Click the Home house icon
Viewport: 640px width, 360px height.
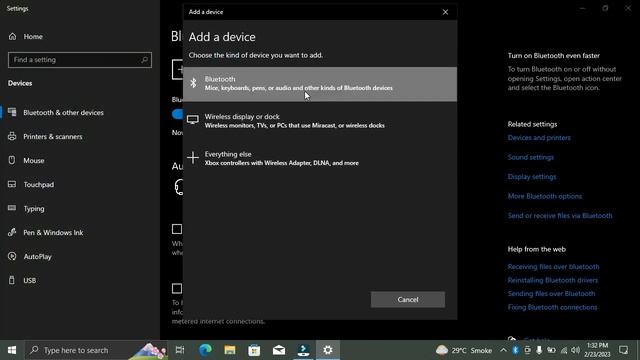(12, 36)
